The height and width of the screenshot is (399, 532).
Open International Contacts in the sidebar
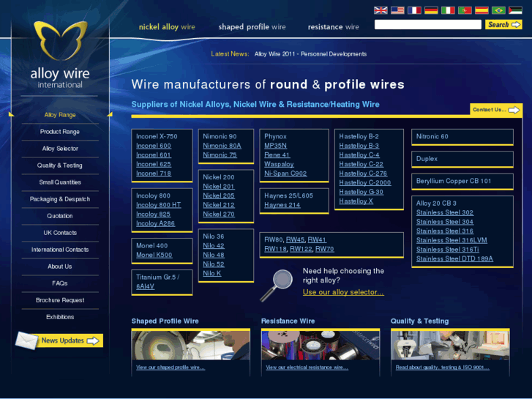click(x=60, y=250)
